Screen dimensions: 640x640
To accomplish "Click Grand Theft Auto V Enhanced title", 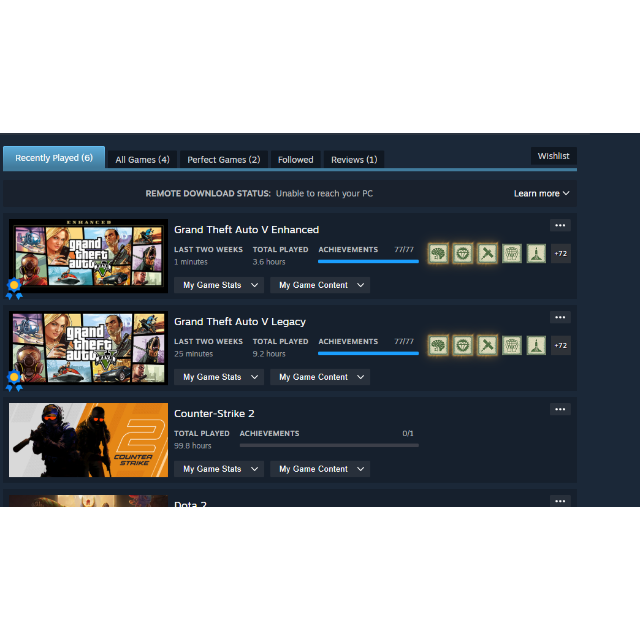I will click(247, 230).
